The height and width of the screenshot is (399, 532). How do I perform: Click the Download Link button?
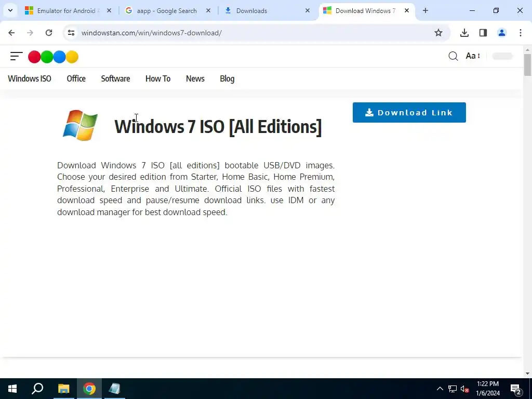tap(409, 112)
